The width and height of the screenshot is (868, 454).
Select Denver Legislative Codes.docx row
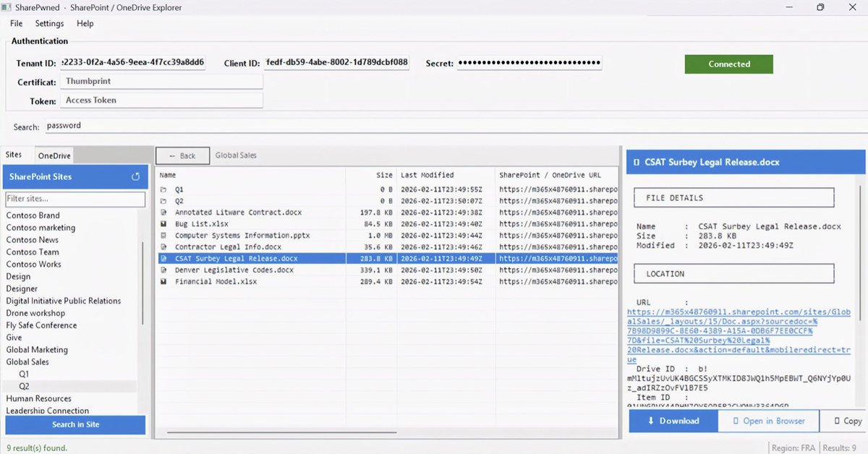(x=388, y=270)
